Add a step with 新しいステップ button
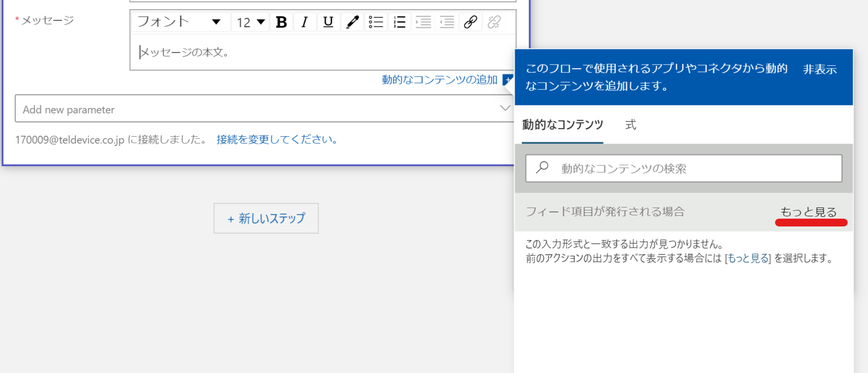Viewport: 868px width, 373px height. click(x=266, y=218)
